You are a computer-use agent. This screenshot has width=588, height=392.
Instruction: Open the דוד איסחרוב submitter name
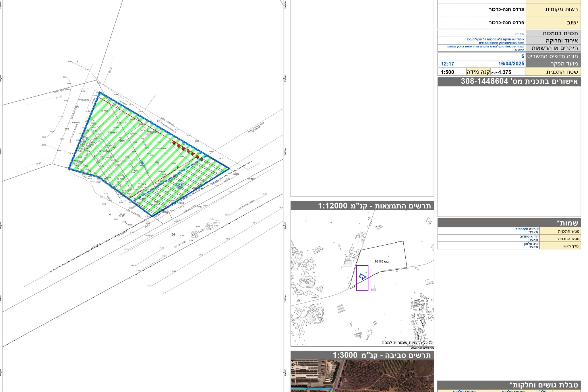click(529, 237)
